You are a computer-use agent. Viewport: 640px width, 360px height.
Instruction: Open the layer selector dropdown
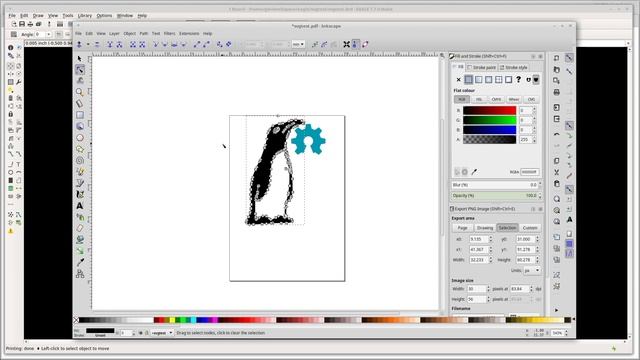(x=162, y=333)
